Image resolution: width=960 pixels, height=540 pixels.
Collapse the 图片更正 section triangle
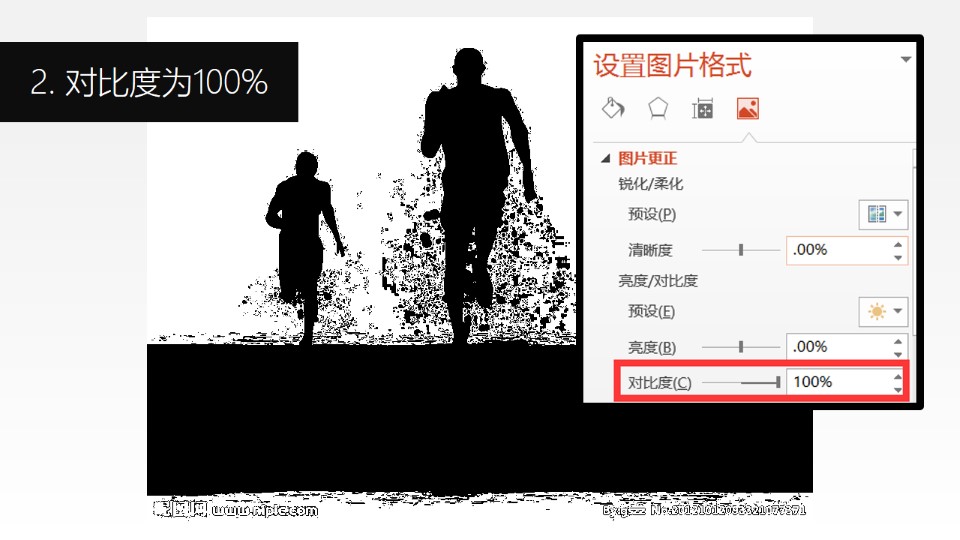coord(605,159)
